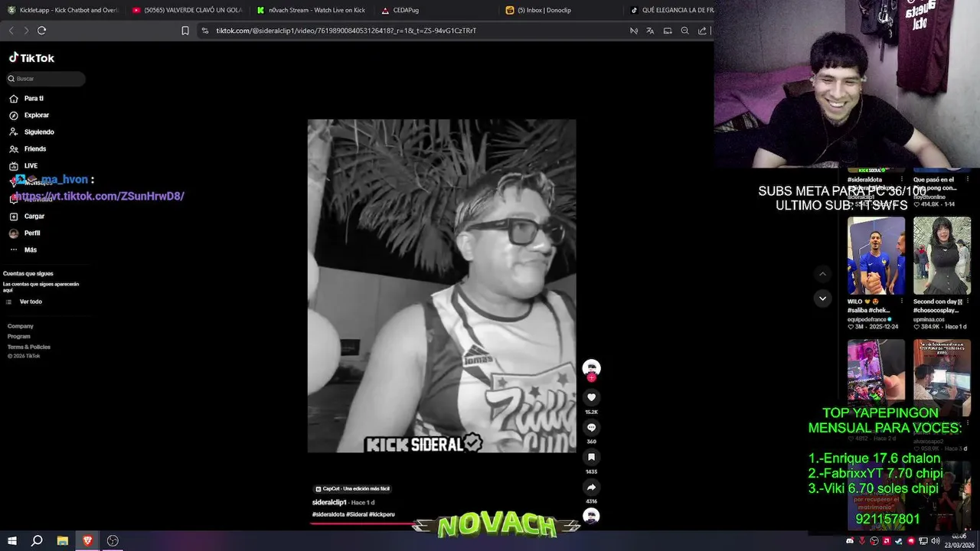
Task: Click the #kickperu hashtag
Action: coord(382,514)
